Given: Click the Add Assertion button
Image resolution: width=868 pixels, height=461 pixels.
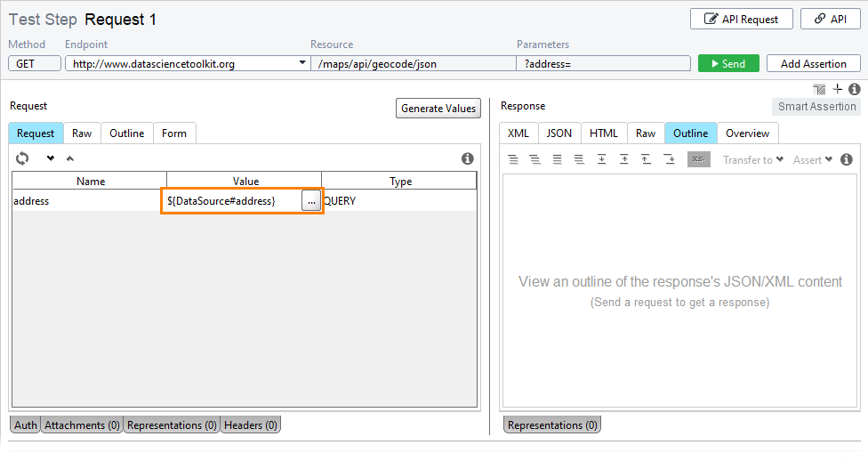Looking at the screenshot, I should (813, 64).
